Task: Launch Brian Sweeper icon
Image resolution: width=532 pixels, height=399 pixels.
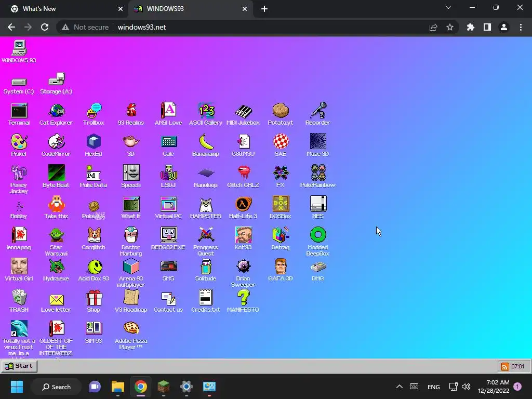Action: click(x=243, y=273)
